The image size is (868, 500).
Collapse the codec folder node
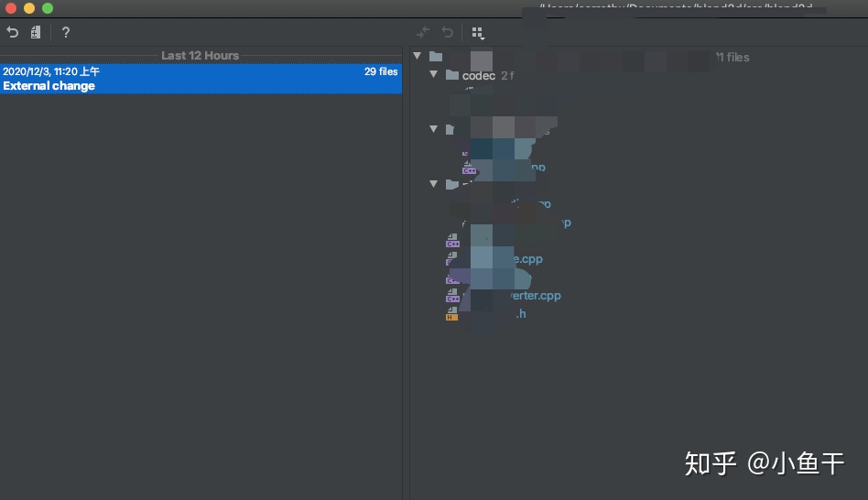click(433, 74)
